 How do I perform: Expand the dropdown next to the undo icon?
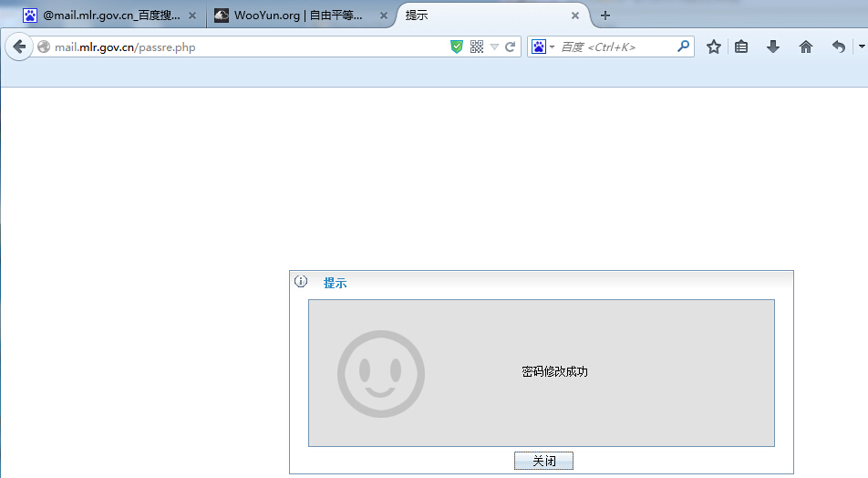862,47
